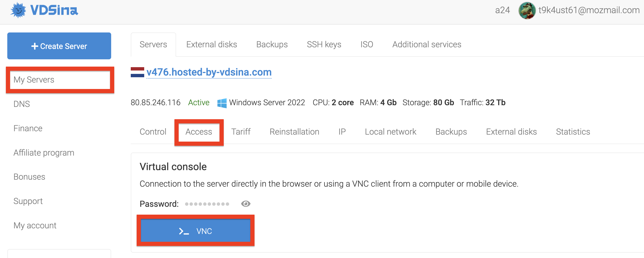Click account email t9k4ust61@mozmail.com
644x258 pixels.
[589, 10]
